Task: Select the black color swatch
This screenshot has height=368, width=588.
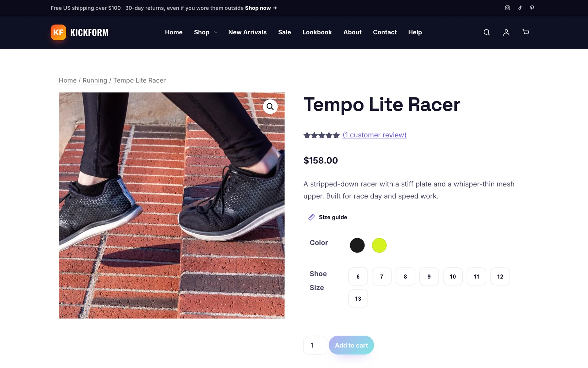Action: pyautogui.click(x=357, y=245)
